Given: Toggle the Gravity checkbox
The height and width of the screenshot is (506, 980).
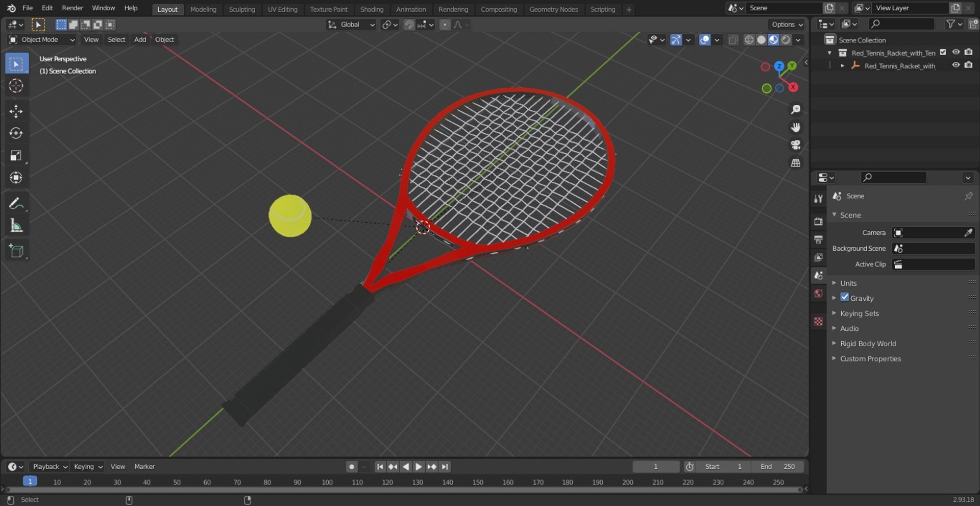Looking at the screenshot, I should point(845,297).
